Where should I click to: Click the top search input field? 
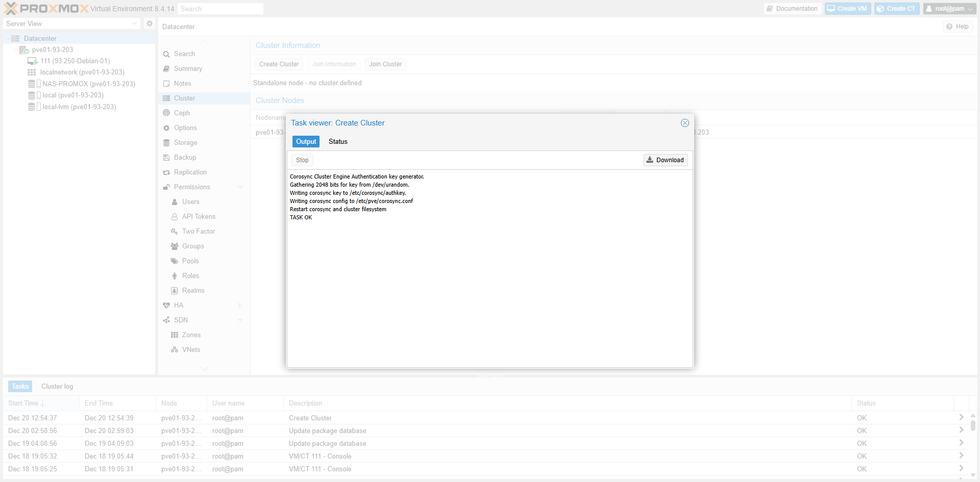click(x=220, y=9)
